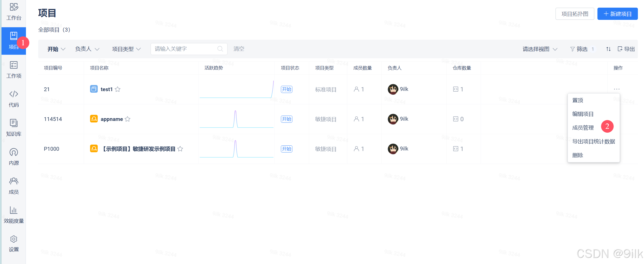
Task: Select 成员管理 from the context menu
Action: point(594,128)
